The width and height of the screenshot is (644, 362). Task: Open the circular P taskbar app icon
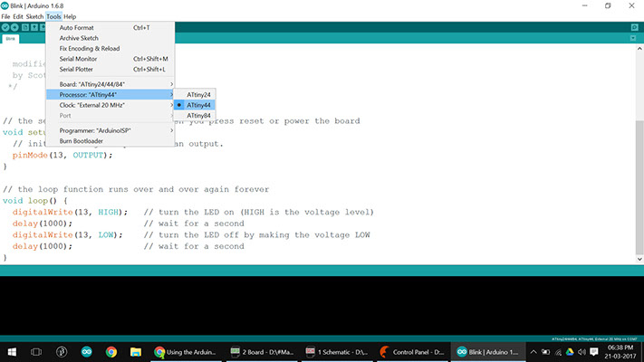62,352
